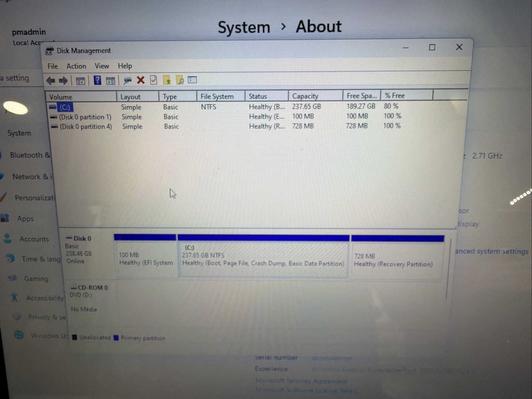Click the NTFS file system cell

coord(209,107)
